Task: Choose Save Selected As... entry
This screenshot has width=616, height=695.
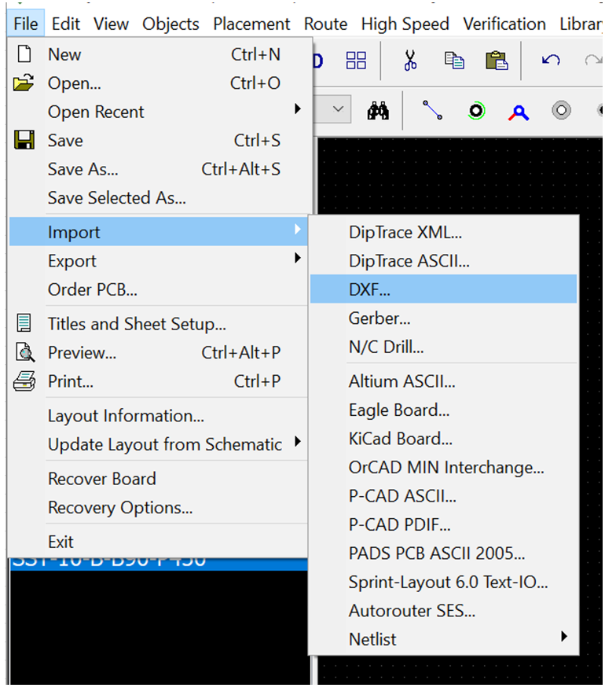Action: point(159,197)
